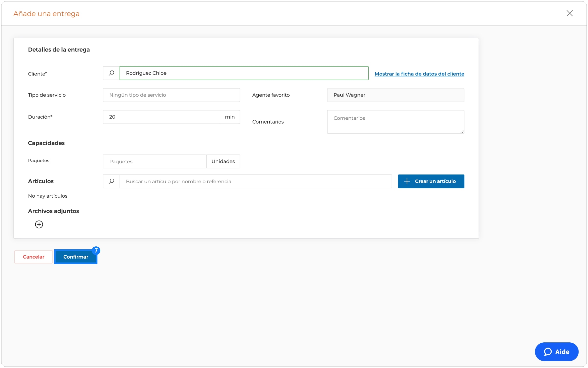Close the Añade una entrega dialog
This screenshot has height=368, width=588.
(569, 13)
